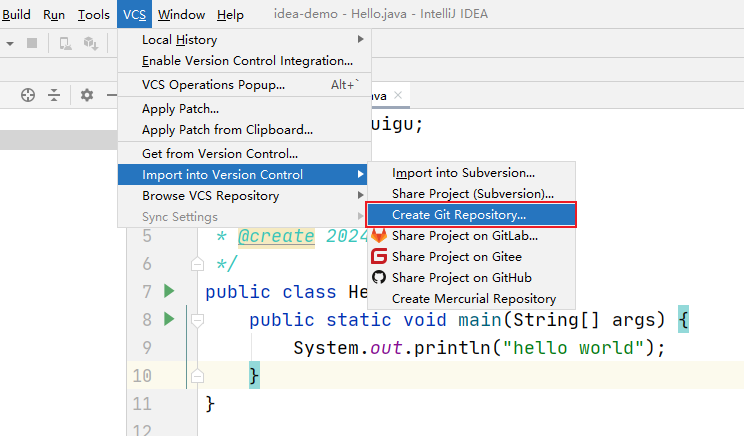Click the GitHub octocat icon

pos(379,278)
